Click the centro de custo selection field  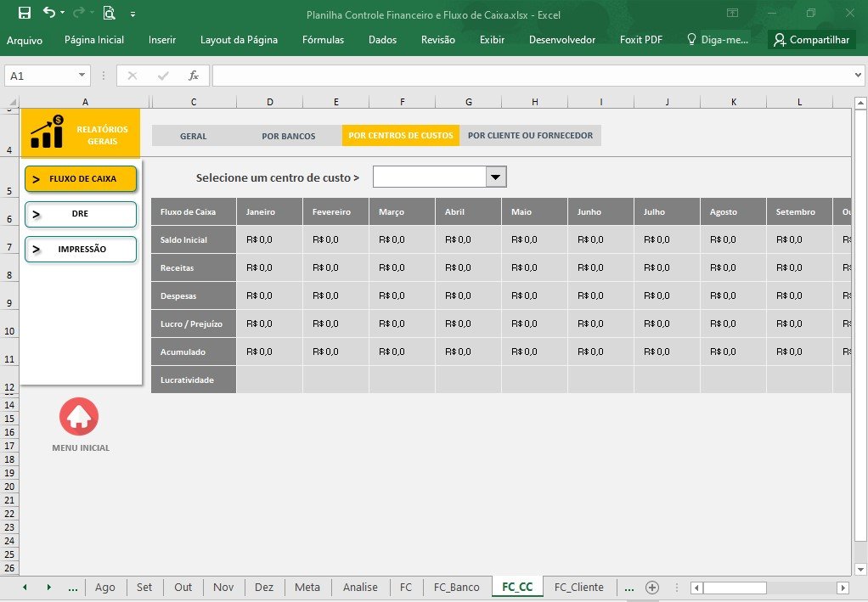430,177
